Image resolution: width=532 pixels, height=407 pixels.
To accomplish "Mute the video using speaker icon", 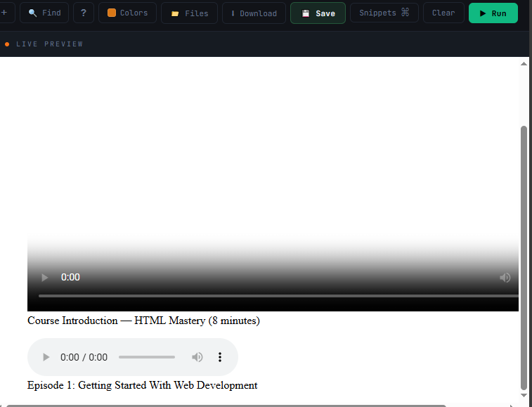I will click(x=505, y=278).
